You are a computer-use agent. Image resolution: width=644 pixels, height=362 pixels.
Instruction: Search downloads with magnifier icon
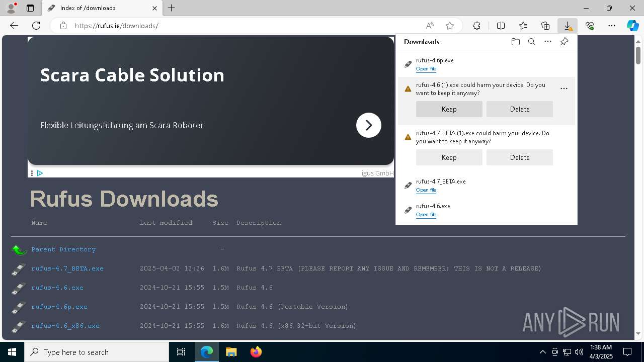tap(532, 42)
